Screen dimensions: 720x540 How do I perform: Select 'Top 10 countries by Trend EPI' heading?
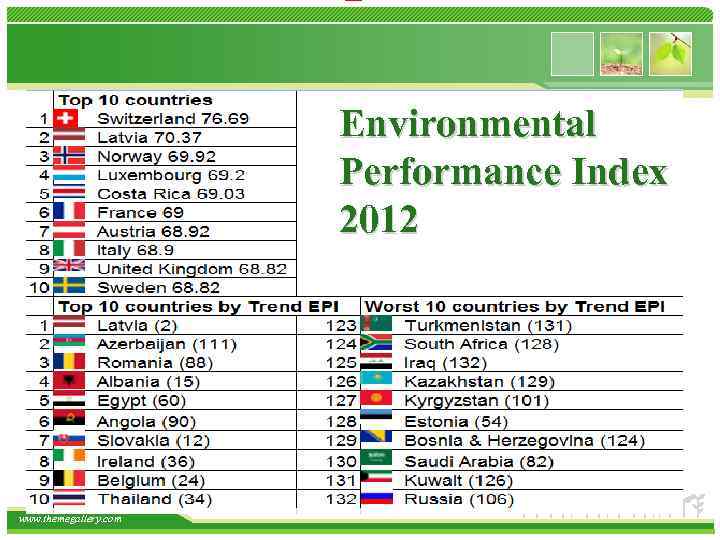(199, 307)
